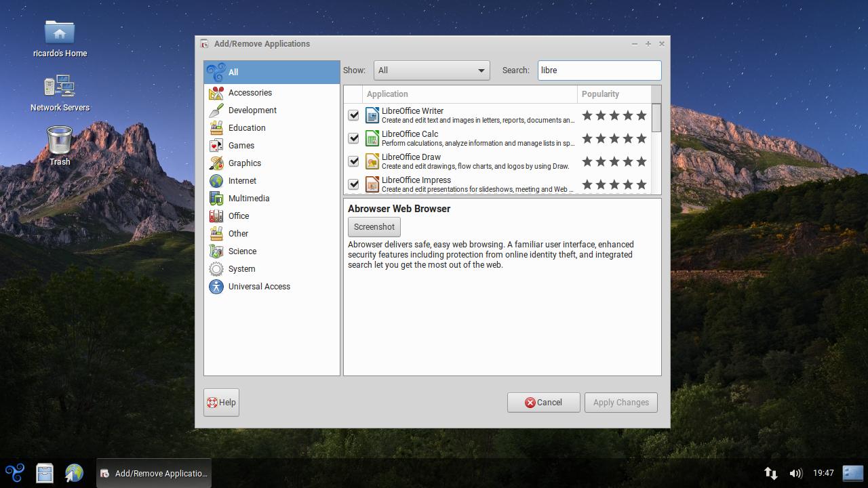
Task: Click the LibreOffice Calc app icon
Action: coord(372,138)
